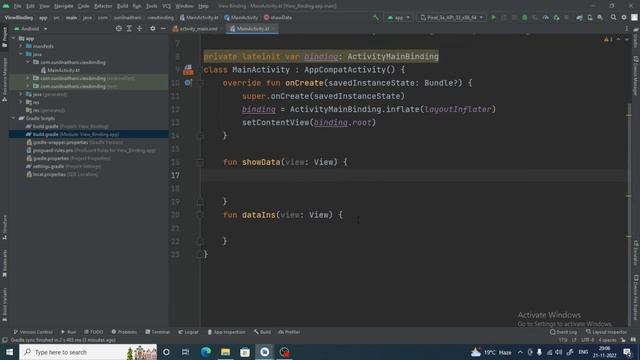The height and width of the screenshot is (360, 640).
Task: Open the Tools menu
Action: click(x=151, y=6)
